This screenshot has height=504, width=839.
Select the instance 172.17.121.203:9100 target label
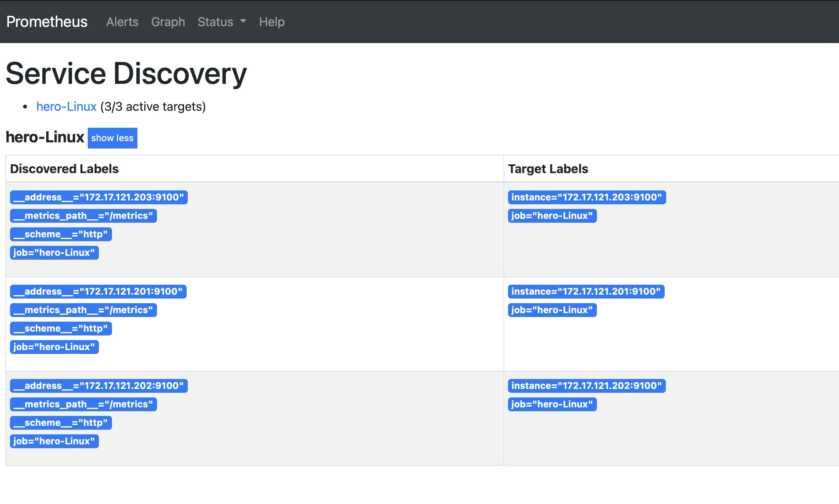point(587,197)
